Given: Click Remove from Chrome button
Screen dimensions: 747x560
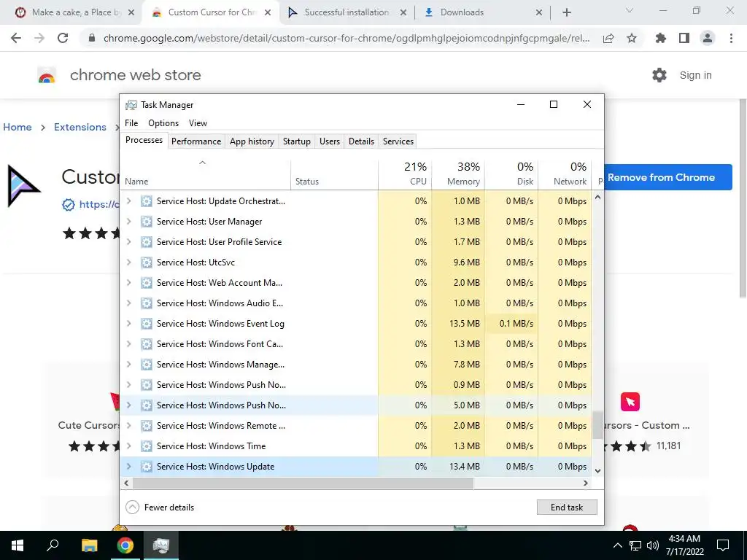Looking at the screenshot, I should [x=668, y=177].
